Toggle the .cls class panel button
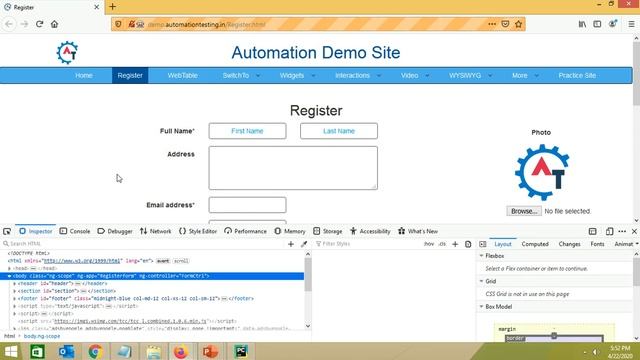The height and width of the screenshot is (360, 640). click(x=442, y=244)
